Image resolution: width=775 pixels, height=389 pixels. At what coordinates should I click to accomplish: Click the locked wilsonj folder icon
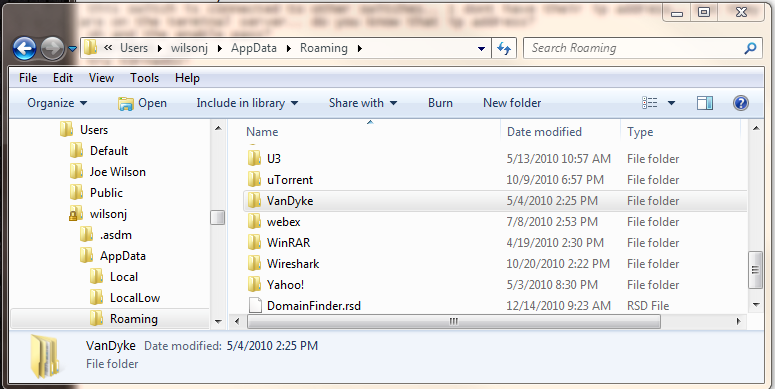76,214
